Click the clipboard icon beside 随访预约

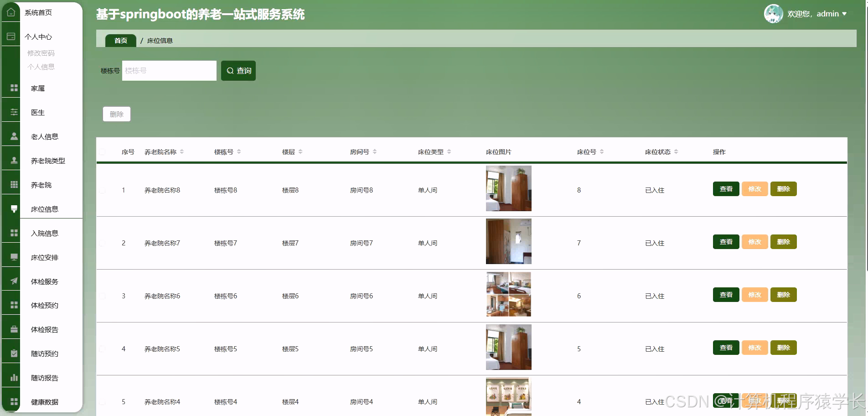[x=14, y=354]
